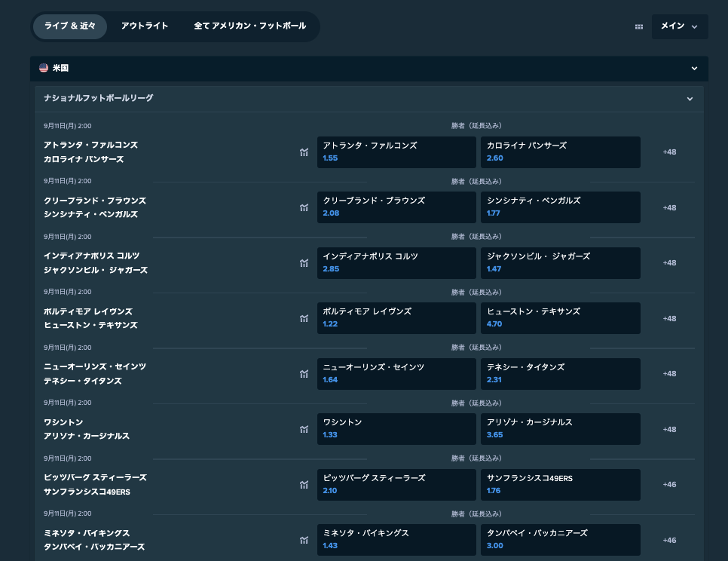Show +46 more markets for Pittsburgh Steelers match

669,484
